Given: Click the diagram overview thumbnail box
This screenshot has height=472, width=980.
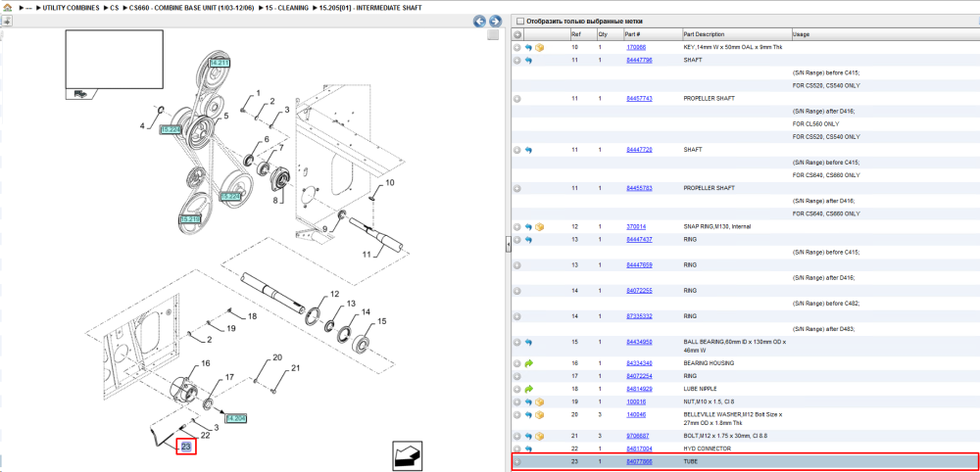Looking at the screenshot, I should pyautogui.click(x=115, y=60).
